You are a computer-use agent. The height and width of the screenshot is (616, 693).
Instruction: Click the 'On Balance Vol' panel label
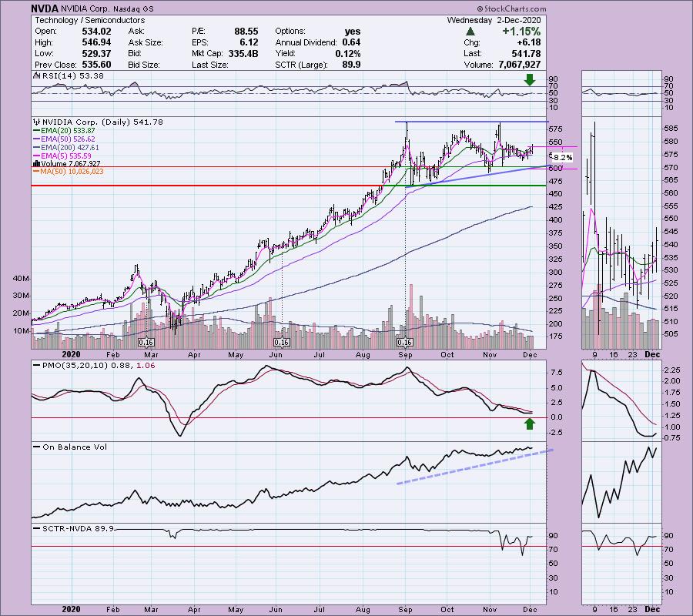(75, 447)
